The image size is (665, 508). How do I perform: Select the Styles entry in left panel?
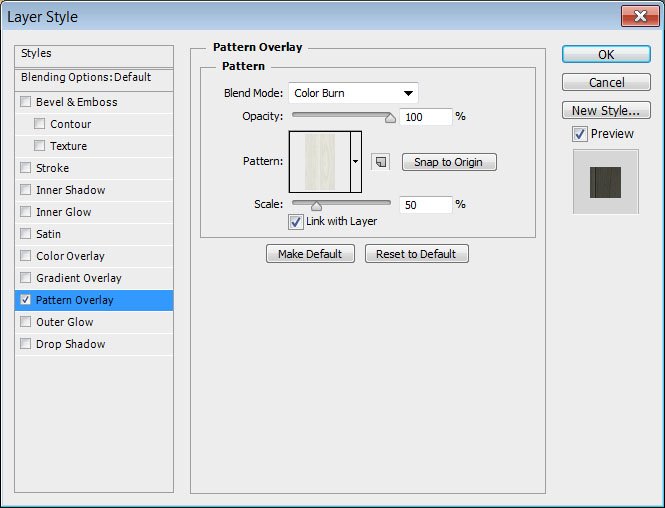(36, 53)
